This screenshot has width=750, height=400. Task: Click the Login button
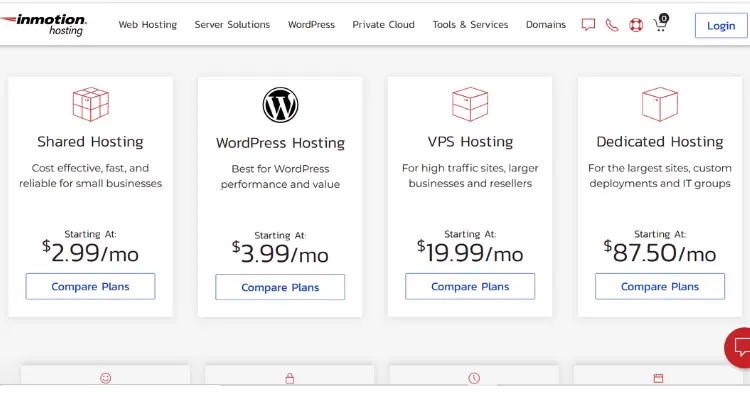click(721, 25)
